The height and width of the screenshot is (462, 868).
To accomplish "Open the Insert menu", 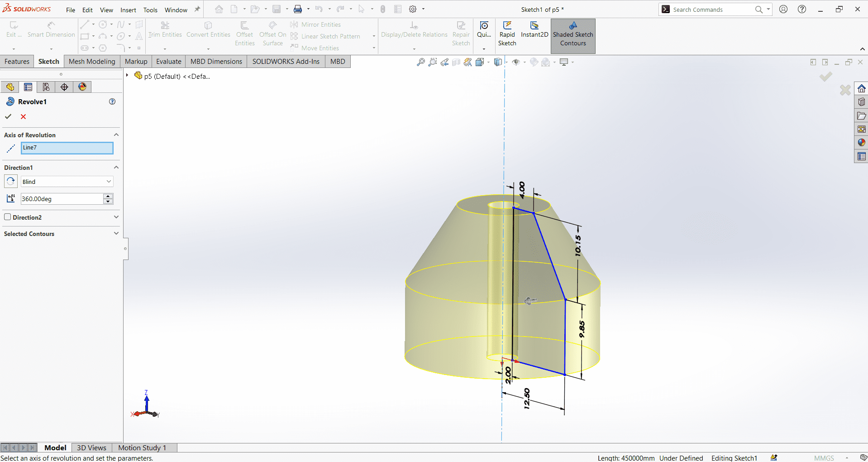I will [128, 10].
